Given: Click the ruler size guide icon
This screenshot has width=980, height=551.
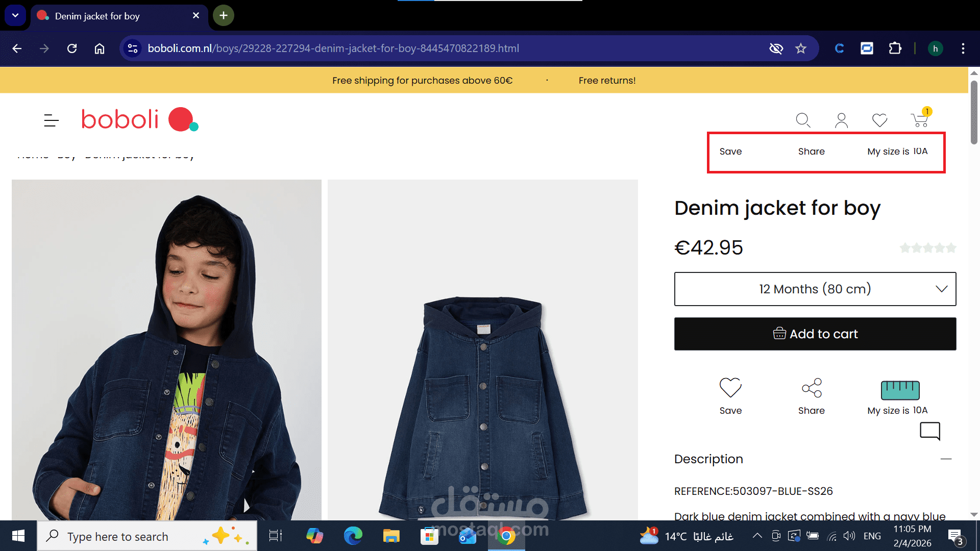Looking at the screenshot, I should point(900,390).
